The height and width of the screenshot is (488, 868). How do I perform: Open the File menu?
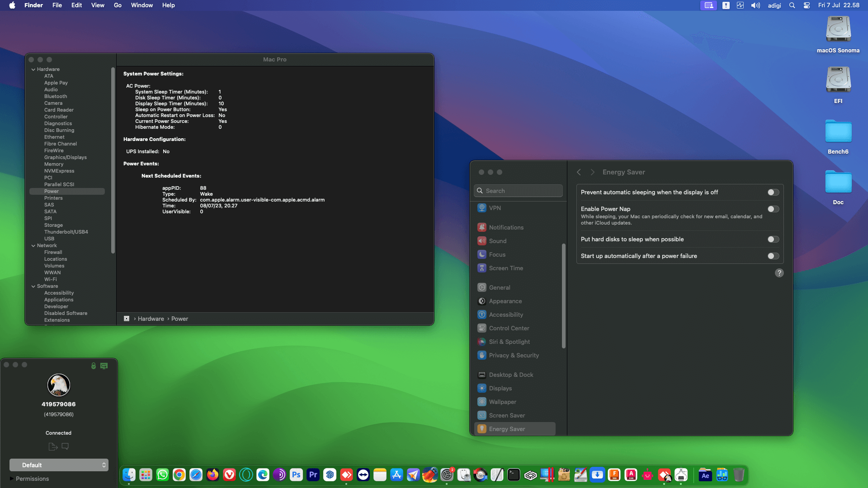click(57, 5)
